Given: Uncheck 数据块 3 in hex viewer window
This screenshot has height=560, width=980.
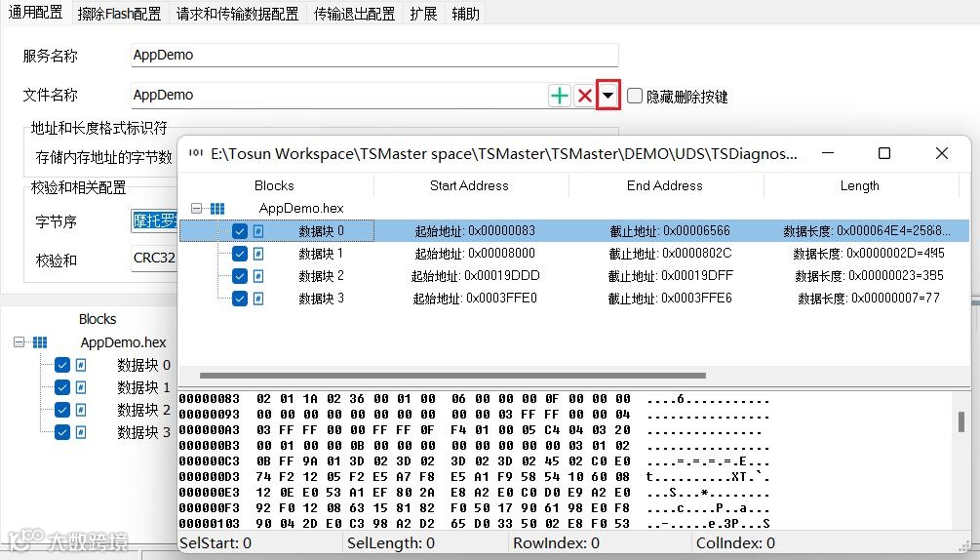Looking at the screenshot, I should click(239, 299).
